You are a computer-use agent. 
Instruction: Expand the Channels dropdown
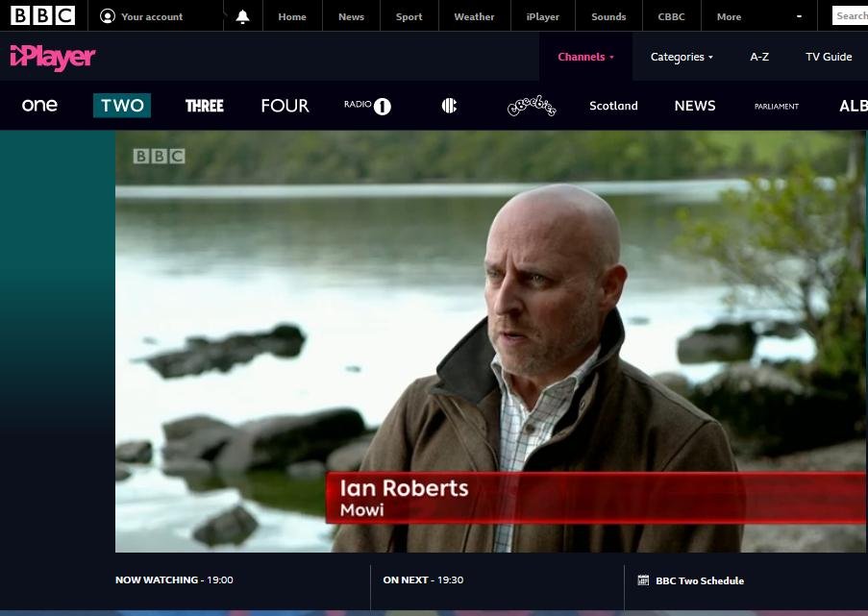click(x=585, y=57)
